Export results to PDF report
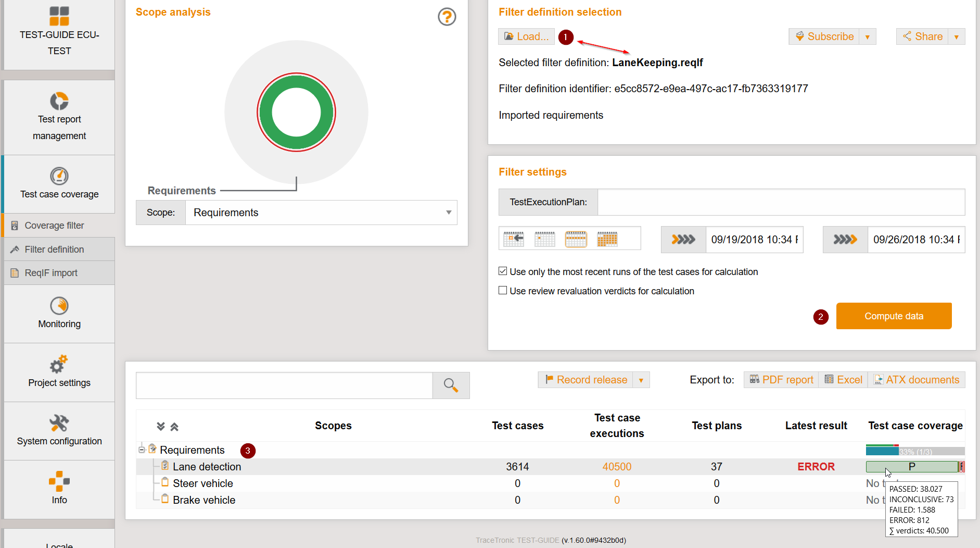This screenshot has width=980, height=548. (x=781, y=380)
